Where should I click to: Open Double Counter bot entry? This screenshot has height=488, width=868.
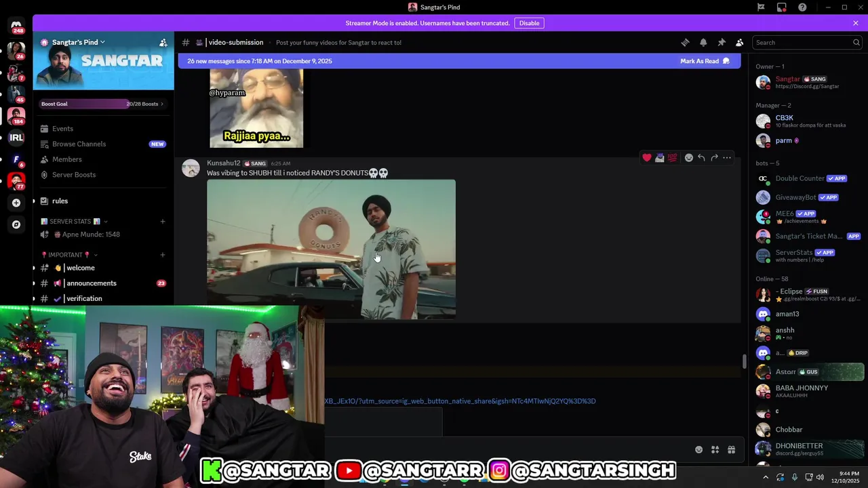coord(810,178)
